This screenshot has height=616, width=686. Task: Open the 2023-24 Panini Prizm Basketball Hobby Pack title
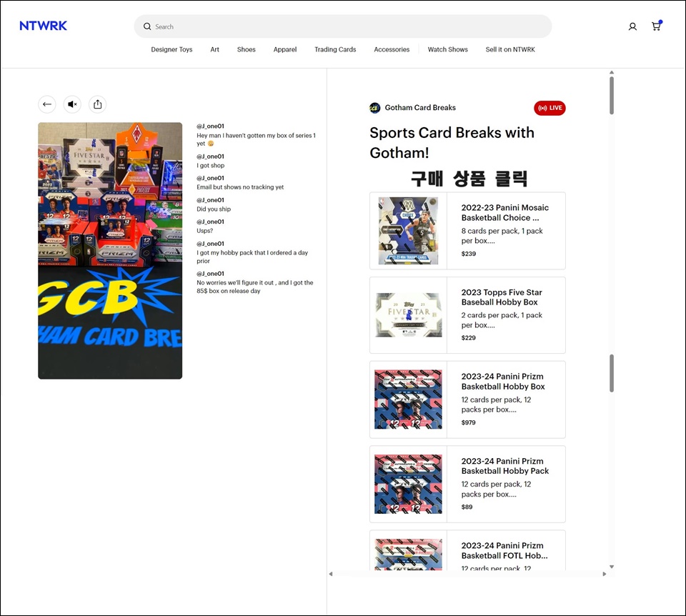505,466
